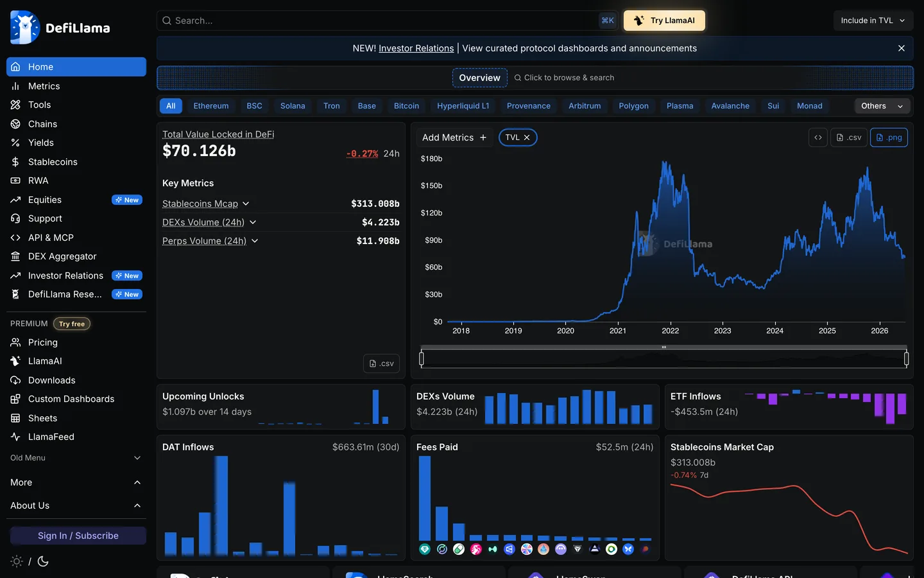Open the Upcoming Unlocks card
924x578 pixels.
pyautogui.click(x=281, y=407)
